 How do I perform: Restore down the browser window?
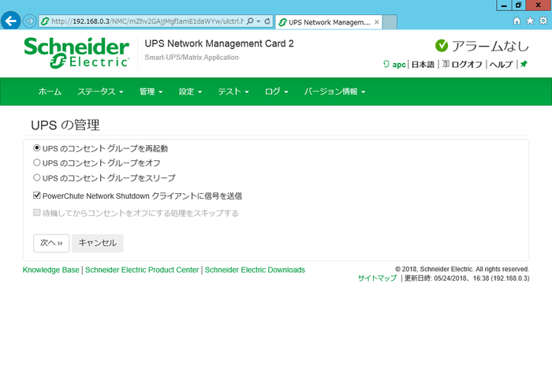[x=518, y=6]
